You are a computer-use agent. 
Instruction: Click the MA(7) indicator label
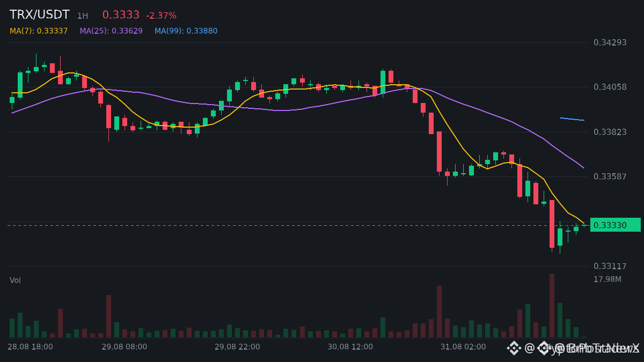pos(39,31)
